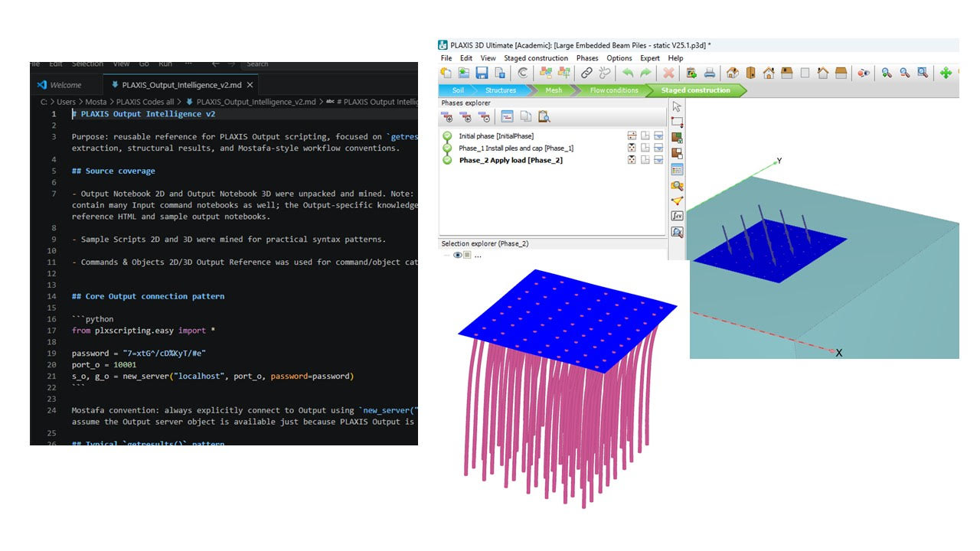Screen dimensions: 980x551
Task: Click the zoom window icon left of pan arrows
Action: point(923,73)
